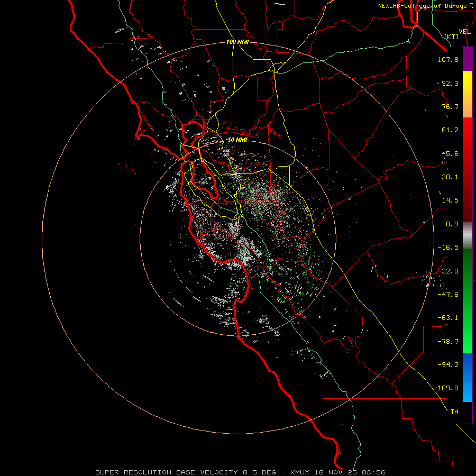Click the "TH" legend label

454,412
